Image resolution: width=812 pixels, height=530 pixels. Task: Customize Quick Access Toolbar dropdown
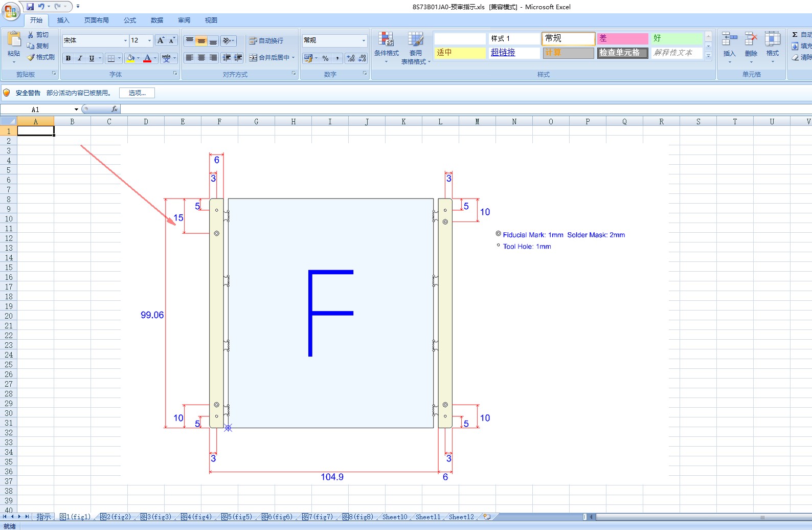pos(78,7)
